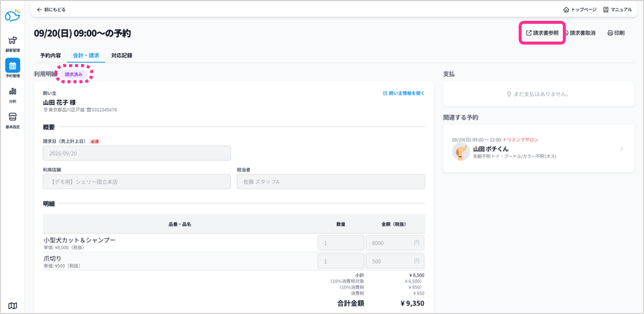Go to トップページ via home icon
Image resolution: width=644 pixels, height=314 pixels.
click(x=579, y=9)
